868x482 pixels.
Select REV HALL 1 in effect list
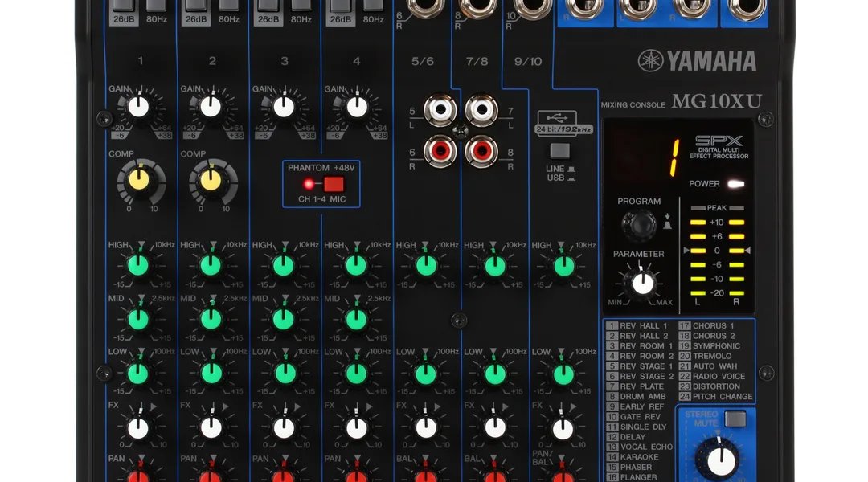tap(643, 326)
